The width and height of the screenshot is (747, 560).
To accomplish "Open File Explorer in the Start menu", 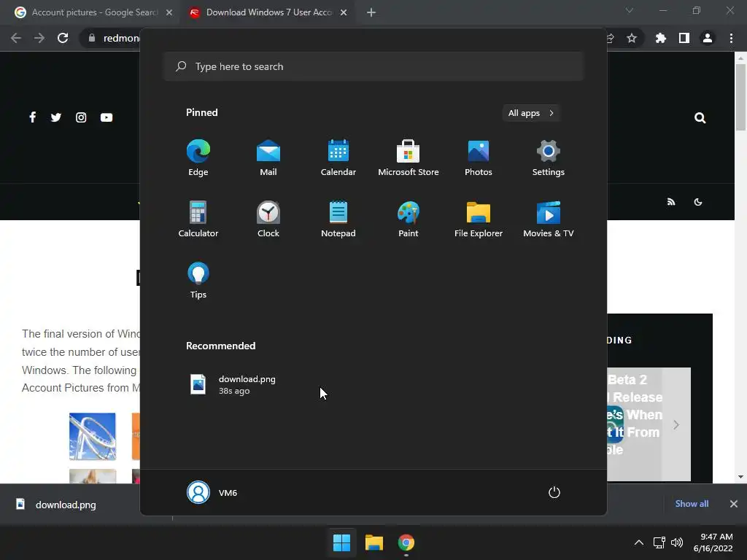I will tap(479, 219).
